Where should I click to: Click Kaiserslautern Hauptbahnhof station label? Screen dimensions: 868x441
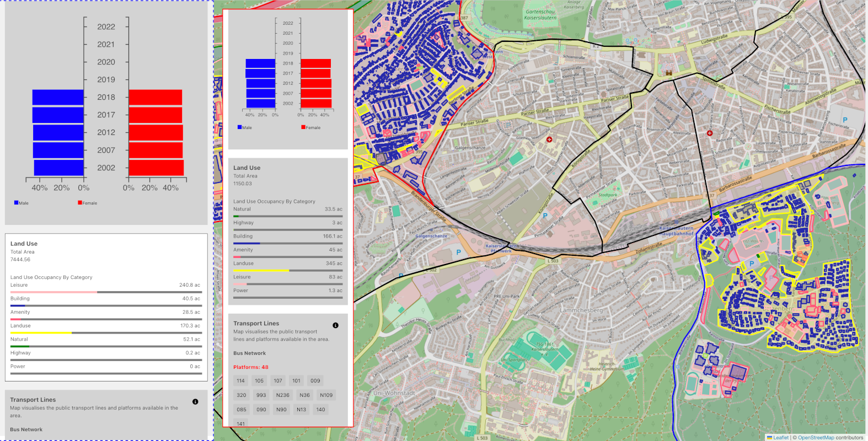click(x=677, y=230)
